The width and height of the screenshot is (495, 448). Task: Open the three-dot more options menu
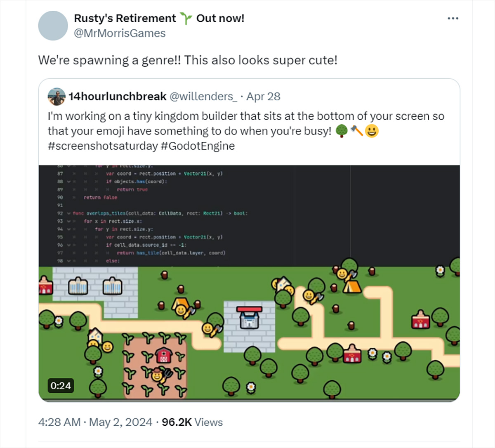click(x=453, y=19)
